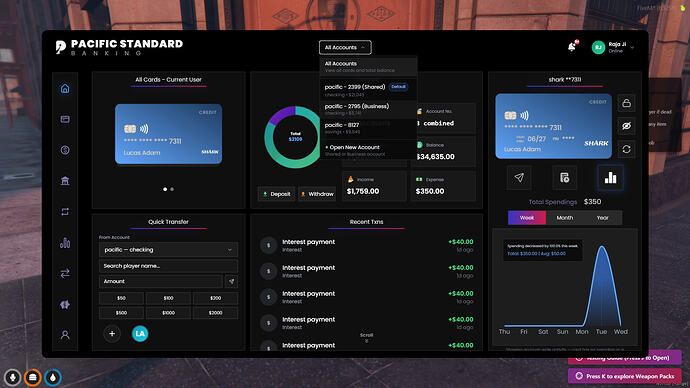Open the notifications bell
Image resolution: width=690 pixels, height=388 pixels.
point(572,47)
